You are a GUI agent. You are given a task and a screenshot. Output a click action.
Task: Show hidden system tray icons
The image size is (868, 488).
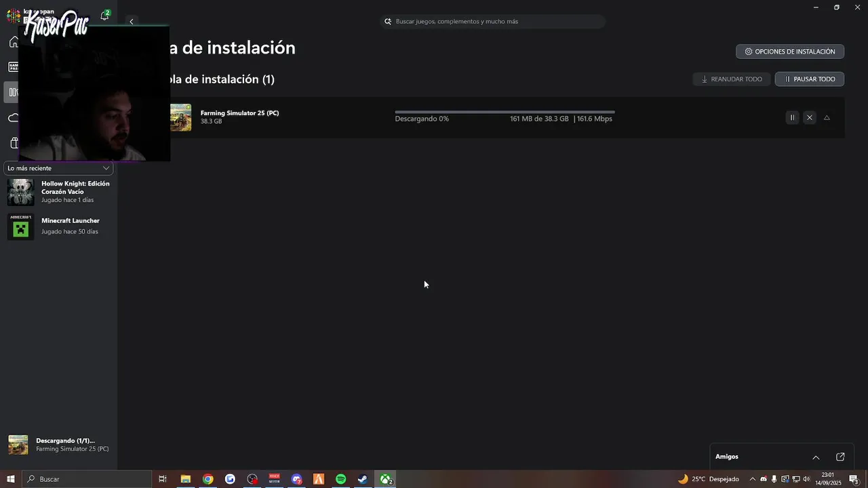coord(752,479)
